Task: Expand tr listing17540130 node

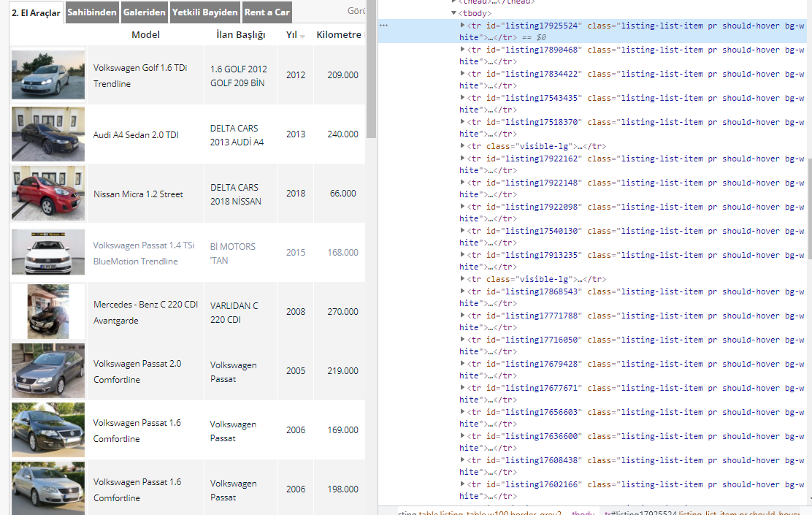Action: (x=462, y=231)
